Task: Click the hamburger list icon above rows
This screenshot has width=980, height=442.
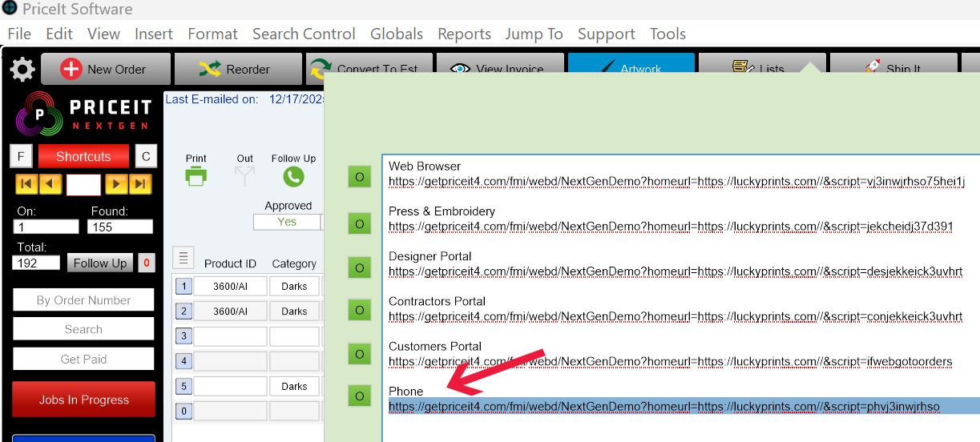Action: (183, 258)
